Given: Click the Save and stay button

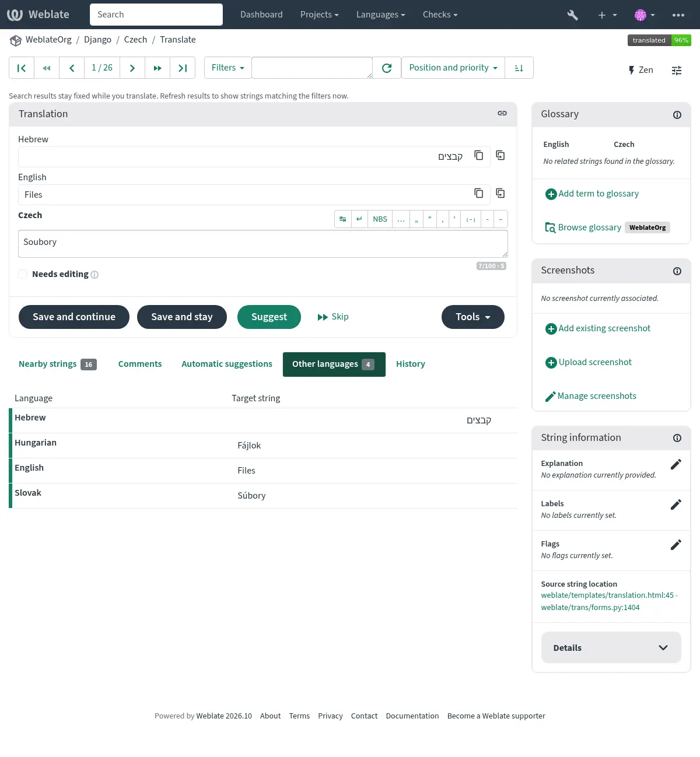Looking at the screenshot, I should coord(182,317).
